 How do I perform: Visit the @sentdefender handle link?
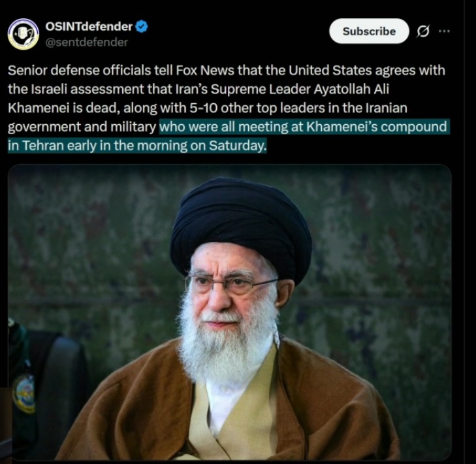tap(87, 42)
